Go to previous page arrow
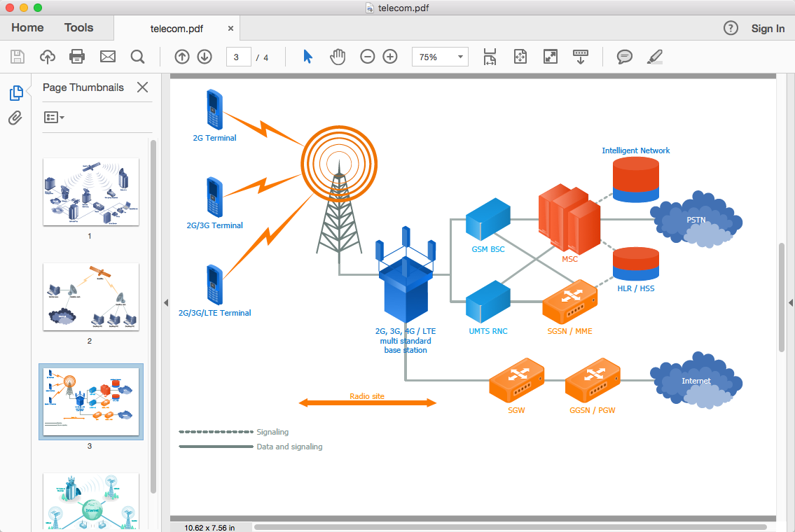This screenshot has width=795, height=532. (x=182, y=57)
